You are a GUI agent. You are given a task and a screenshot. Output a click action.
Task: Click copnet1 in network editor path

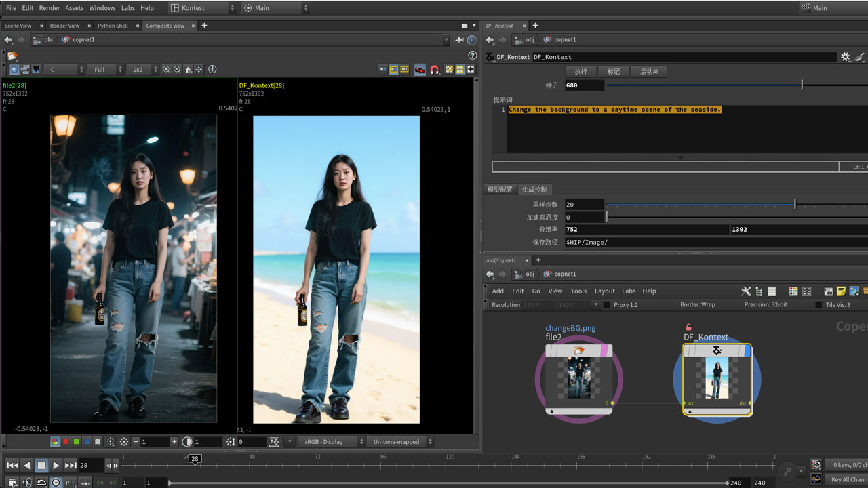click(559, 274)
